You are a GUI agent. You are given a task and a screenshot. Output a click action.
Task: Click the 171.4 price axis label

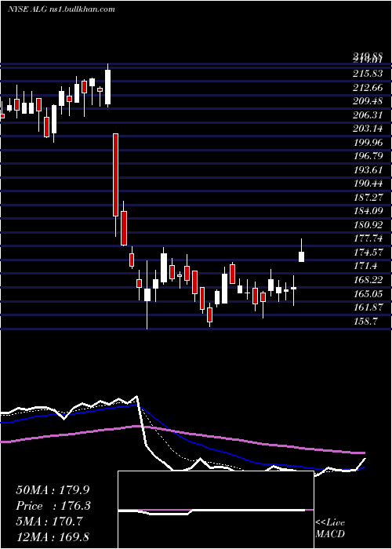click(x=365, y=266)
